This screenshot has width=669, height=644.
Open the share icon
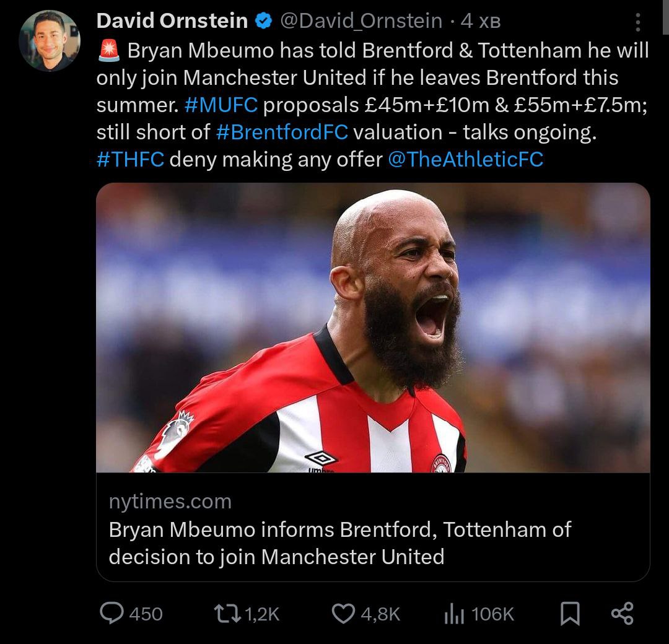(x=623, y=614)
